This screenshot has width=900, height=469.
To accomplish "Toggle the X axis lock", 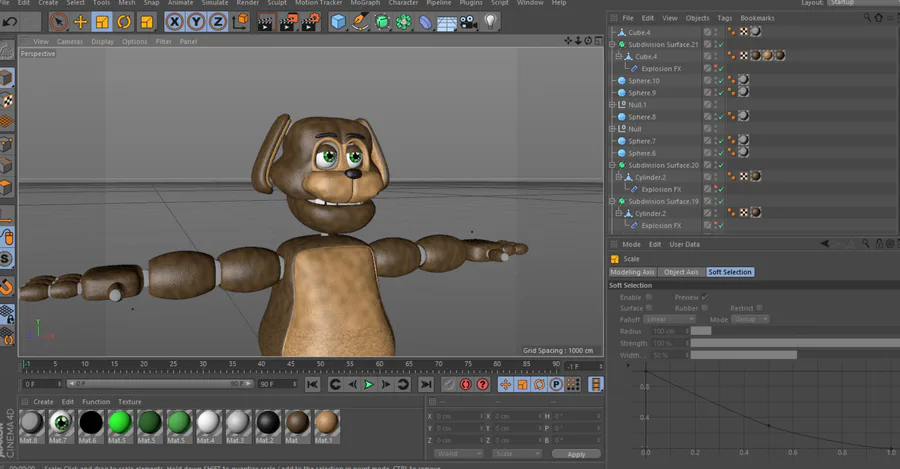I will (x=174, y=22).
